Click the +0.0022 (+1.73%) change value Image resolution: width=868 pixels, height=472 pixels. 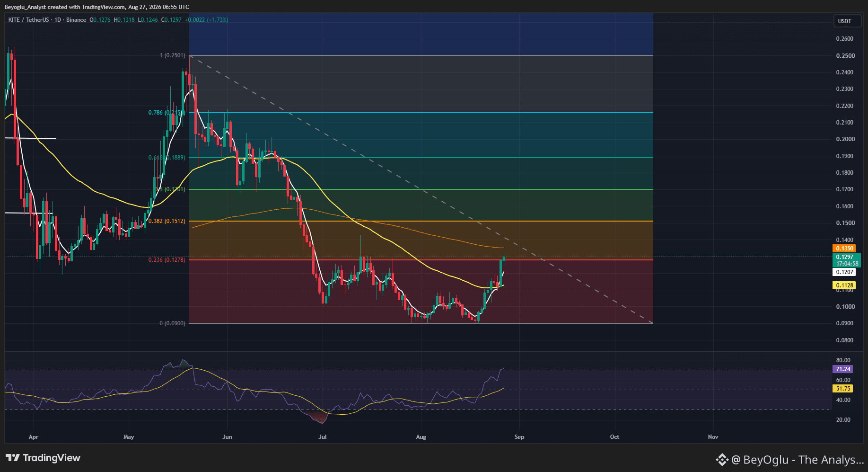click(x=206, y=20)
